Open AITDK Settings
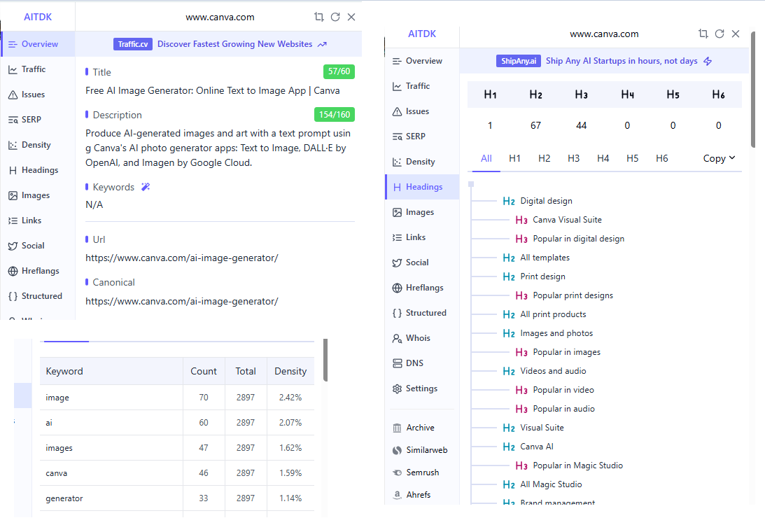Viewport: 765px width, 532px height. [421, 388]
